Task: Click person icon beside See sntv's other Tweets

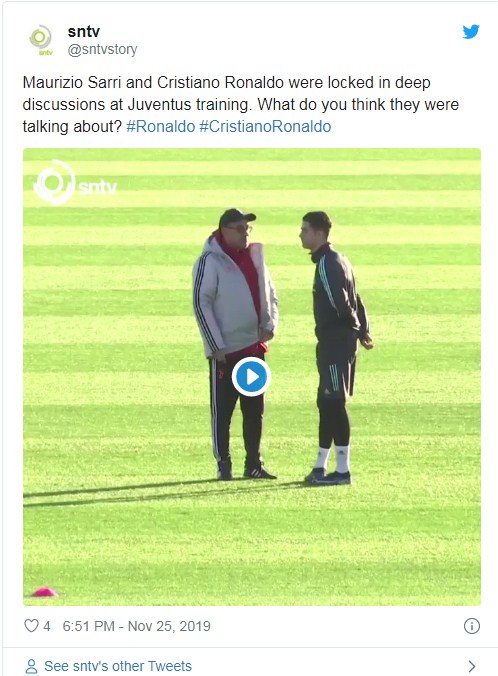Action: click(x=31, y=666)
